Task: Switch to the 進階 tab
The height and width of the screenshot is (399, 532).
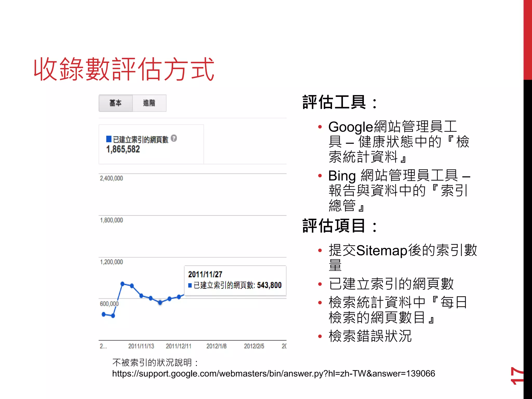Action: (149, 103)
